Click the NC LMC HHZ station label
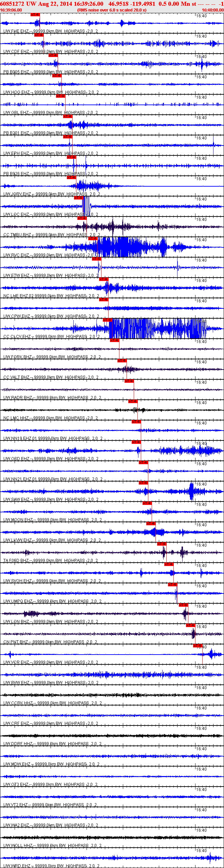The width and height of the screenshot is (224, 868). pos(16,418)
